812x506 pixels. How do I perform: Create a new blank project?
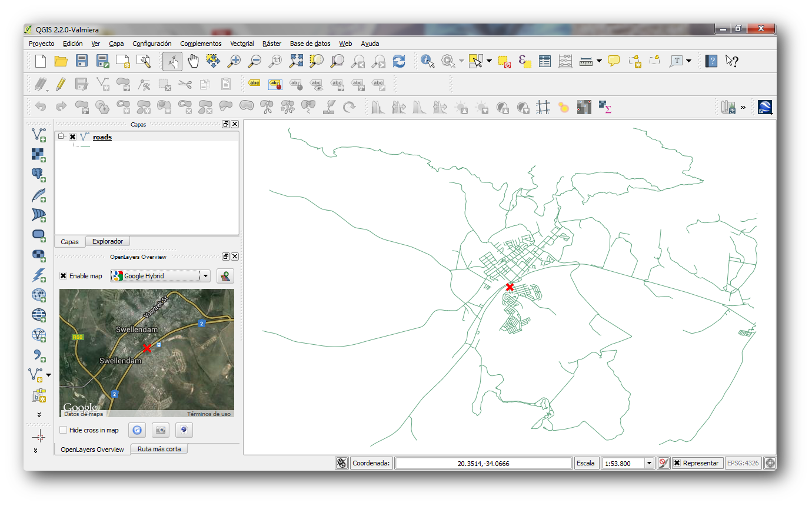coord(40,61)
